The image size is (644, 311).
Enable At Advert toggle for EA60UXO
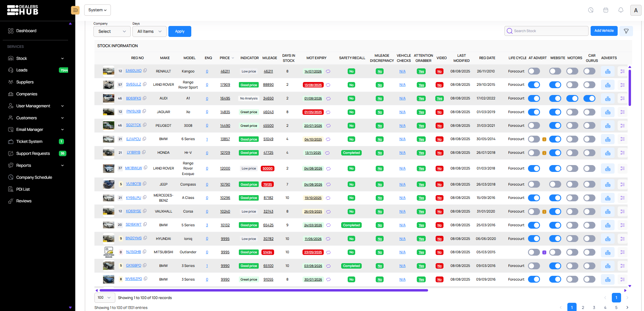point(534,71)
